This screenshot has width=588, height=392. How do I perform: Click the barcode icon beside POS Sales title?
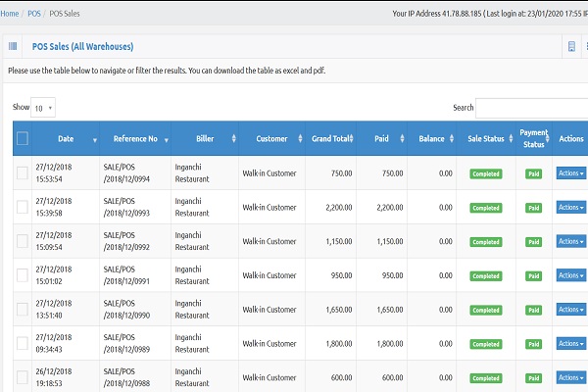pos(13,46)
